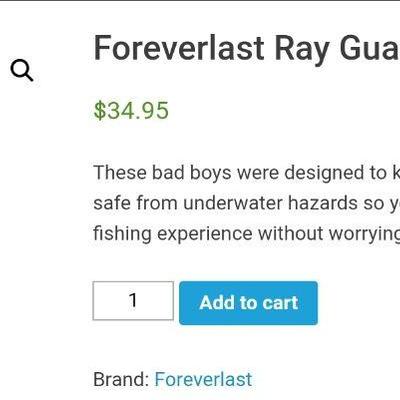This screenshot has height=400, width=400.
Task: Click the word 'Foreverlast' in the heading
Action: click(x=179, y=48)
